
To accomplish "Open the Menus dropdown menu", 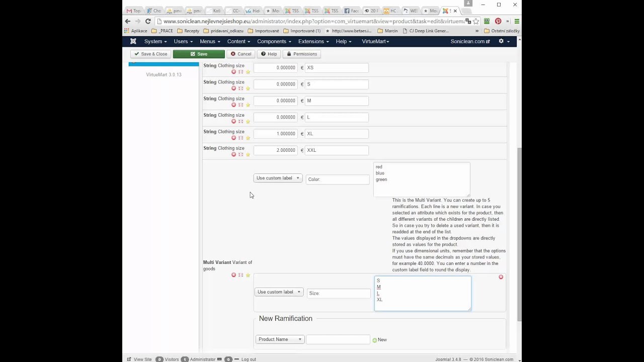I will pyautogui.click(x=210, y=41).
